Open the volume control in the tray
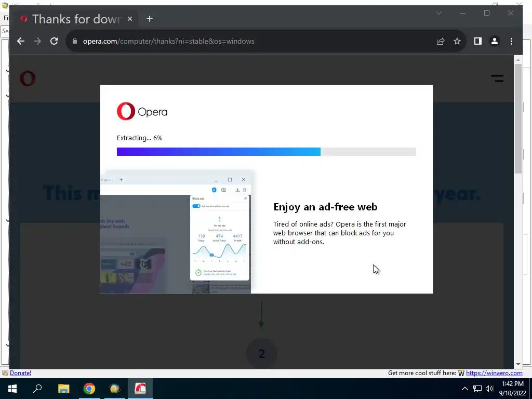 click(489, 389)
